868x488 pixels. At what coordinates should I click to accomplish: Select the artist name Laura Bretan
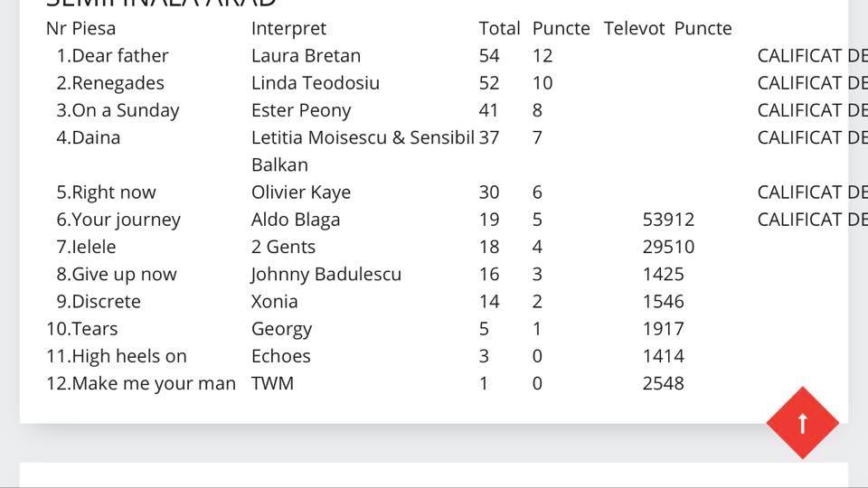[x=306, y=56]
